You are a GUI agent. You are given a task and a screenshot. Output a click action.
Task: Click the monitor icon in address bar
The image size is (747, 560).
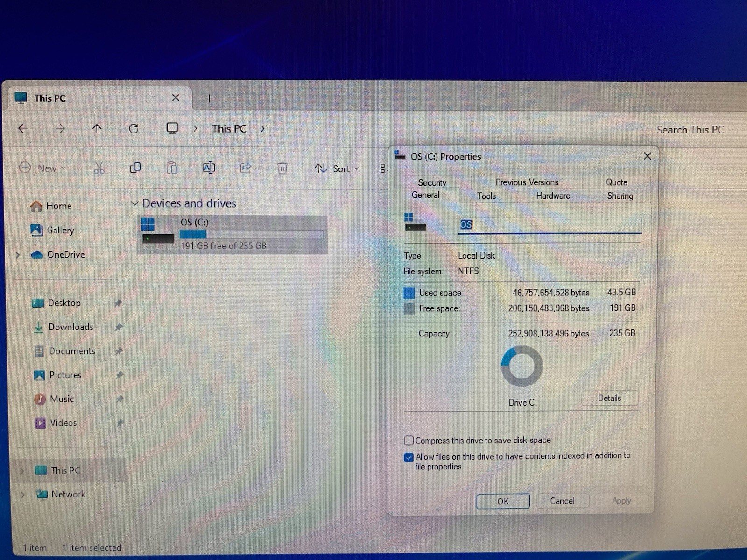(x=172, y=128)
